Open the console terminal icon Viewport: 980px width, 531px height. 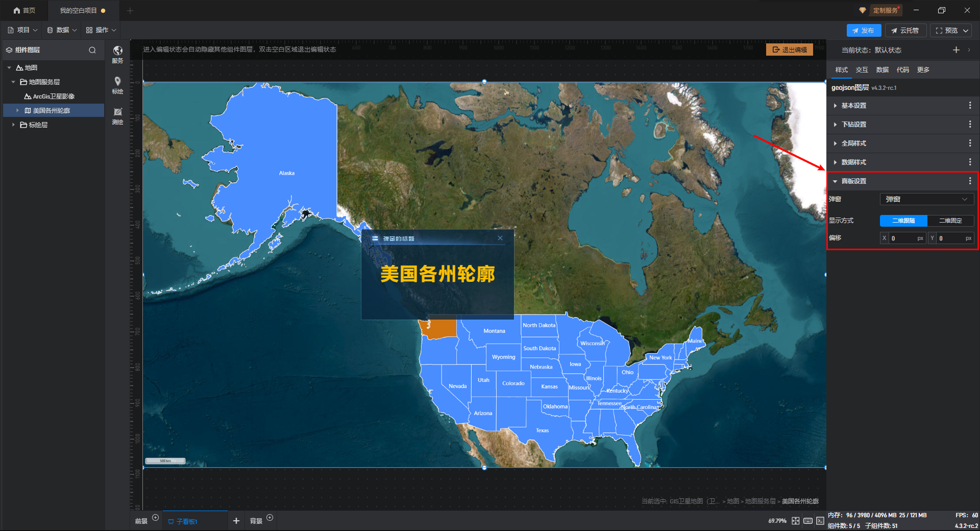820,521
